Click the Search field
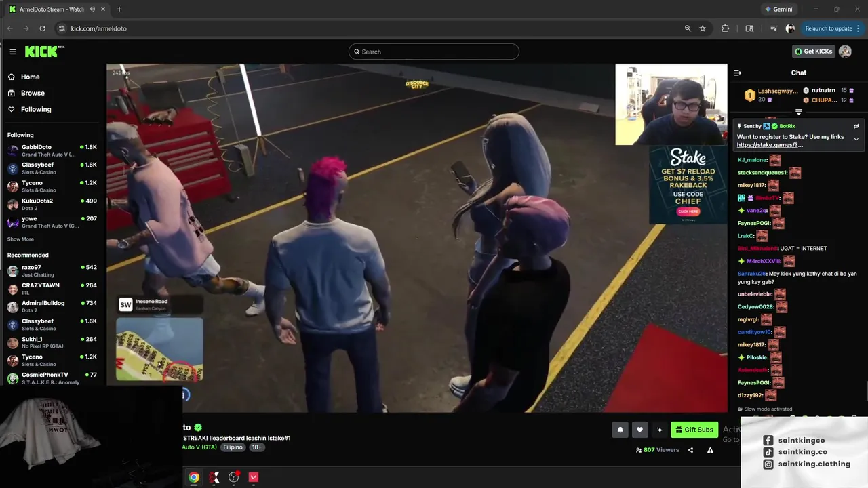This screenshot has height=488, width=868. pyautogui.click(x=434, y=52)
